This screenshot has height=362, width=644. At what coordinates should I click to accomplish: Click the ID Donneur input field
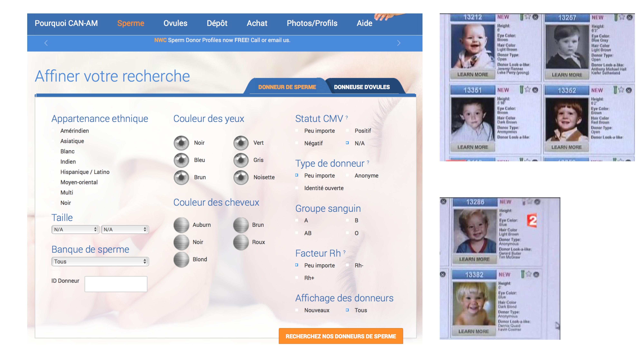point(116,284)
